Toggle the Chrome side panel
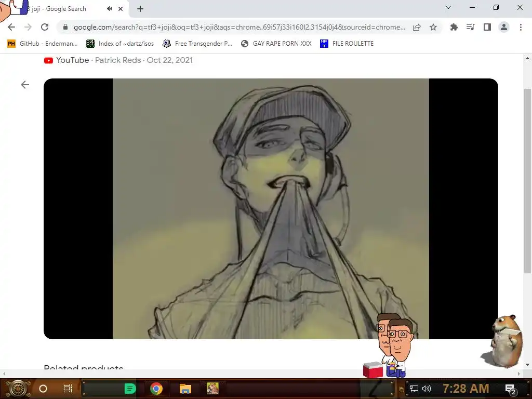This screenshot has width=532, height=399. tap(487, 27)
